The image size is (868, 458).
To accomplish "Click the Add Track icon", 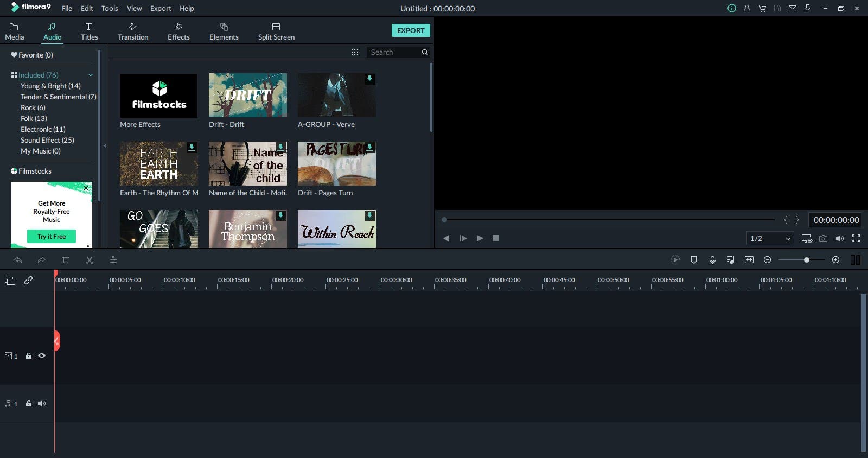I will click(10, 281).
